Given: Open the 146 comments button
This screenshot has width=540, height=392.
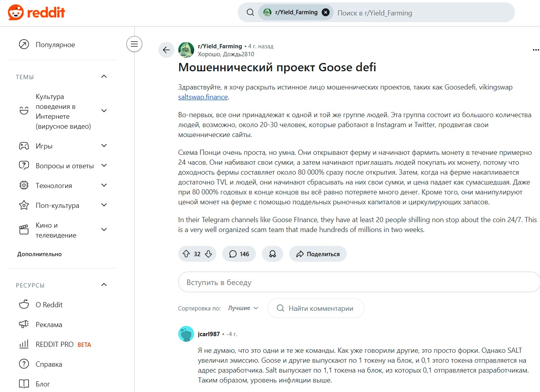Looking at the screenshot, I should coord(239,254).
